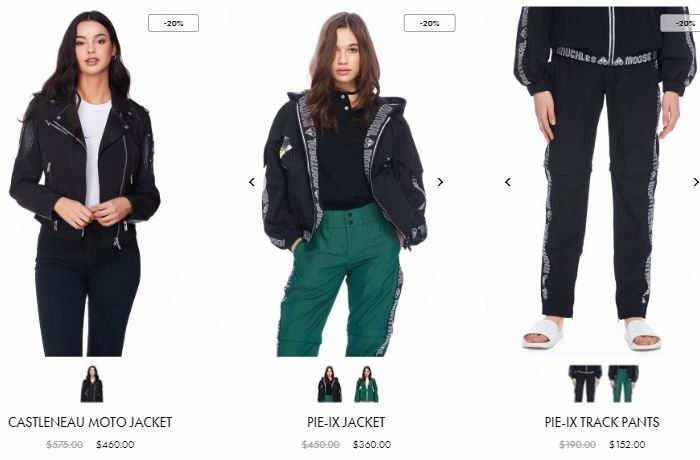Click -20% badge on Castleneau Moto Jacket
Image resolution: width=700 pixels, height=460 pixels.
(x=174, y=23)
